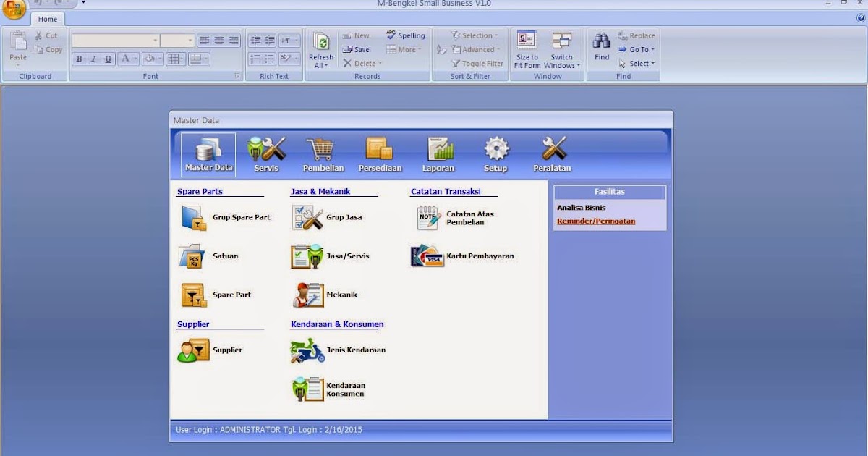This screenshot has height=456, width=868.
Task: Toggle the numbered list button
Action: coord(255,59)
